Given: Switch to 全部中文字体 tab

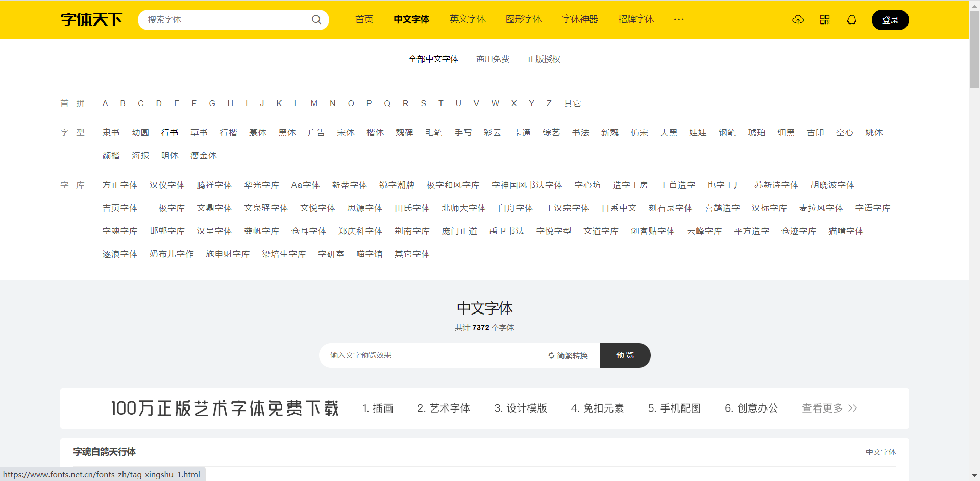Looking at the screenshot, I should (x=433, y=59).
